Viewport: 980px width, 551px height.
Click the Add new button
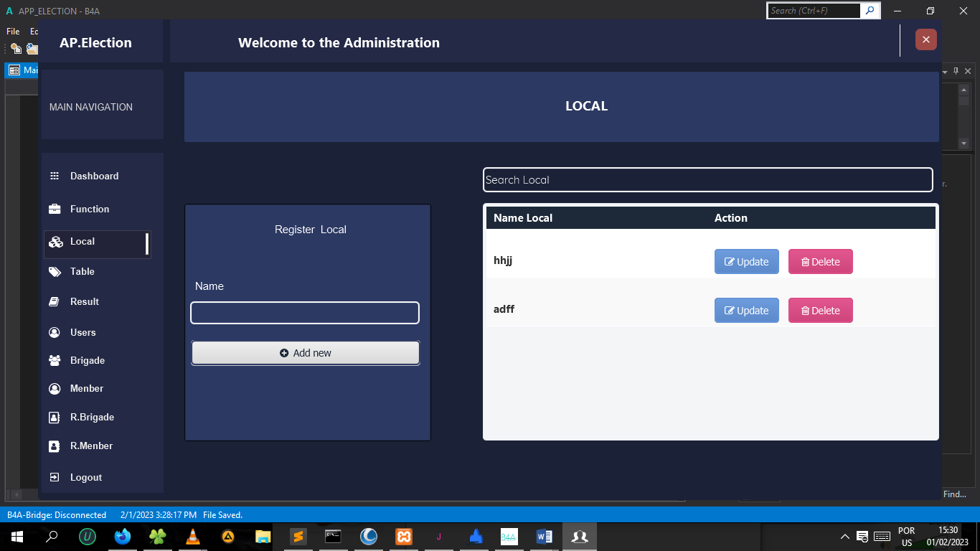click(306, 353)
